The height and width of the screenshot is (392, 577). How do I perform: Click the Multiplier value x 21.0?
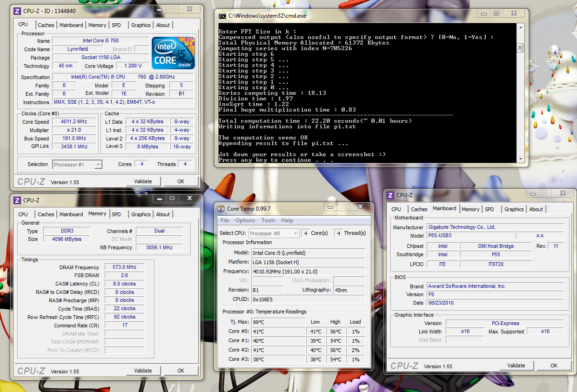point(74,130)
